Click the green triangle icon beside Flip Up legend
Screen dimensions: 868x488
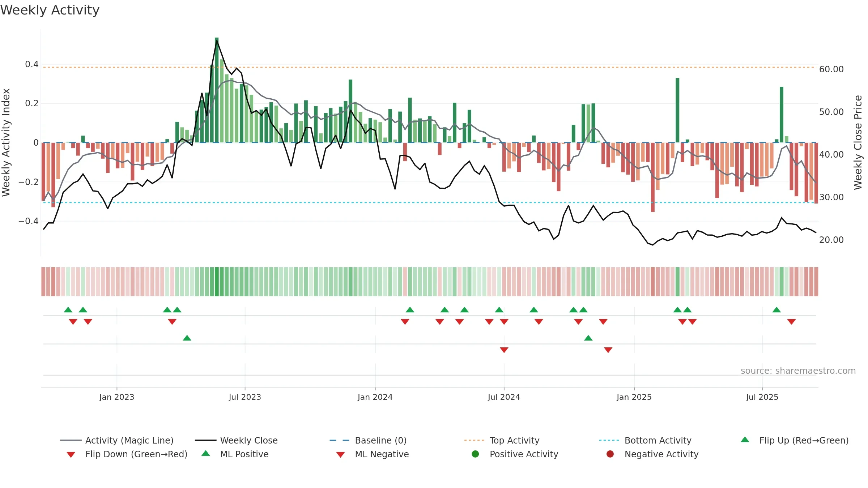[x=745, y=440]
